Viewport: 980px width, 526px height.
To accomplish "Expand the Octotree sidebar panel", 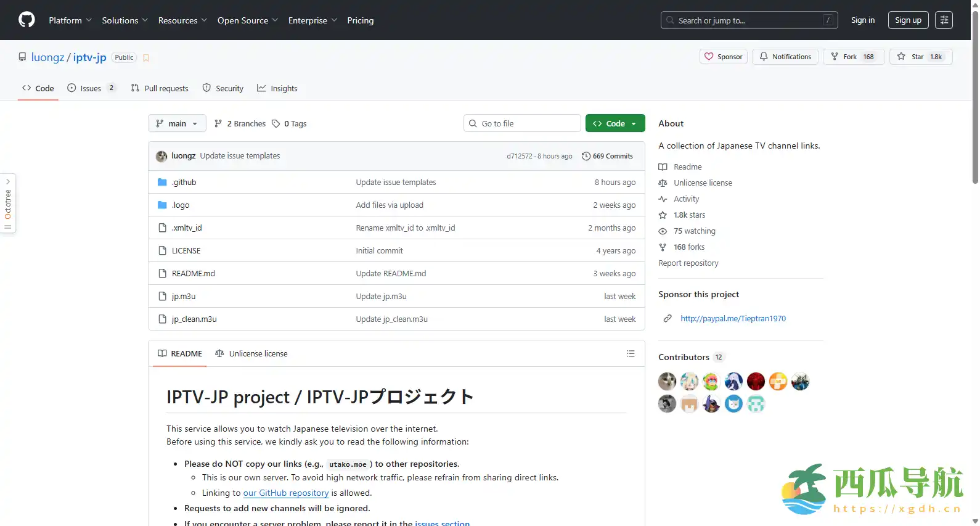I will pyautogui.click(x=8, y=203).
